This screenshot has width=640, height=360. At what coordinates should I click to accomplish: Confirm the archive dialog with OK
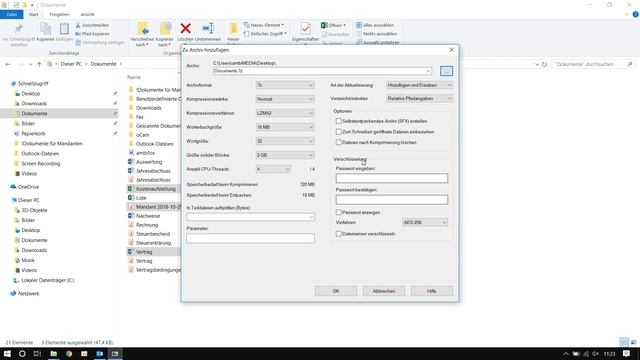tap(336, 291)
